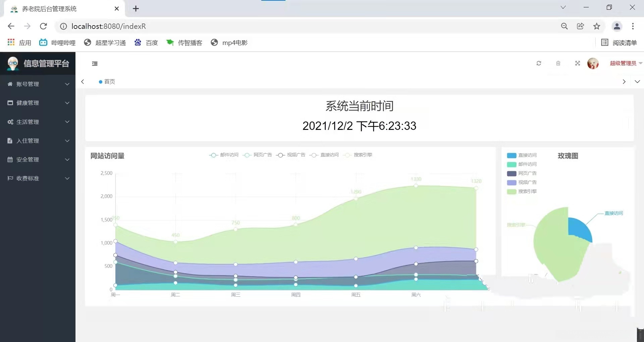Bookmark this page with the star icon
This screenshot has width=644, height=342.
596,26
